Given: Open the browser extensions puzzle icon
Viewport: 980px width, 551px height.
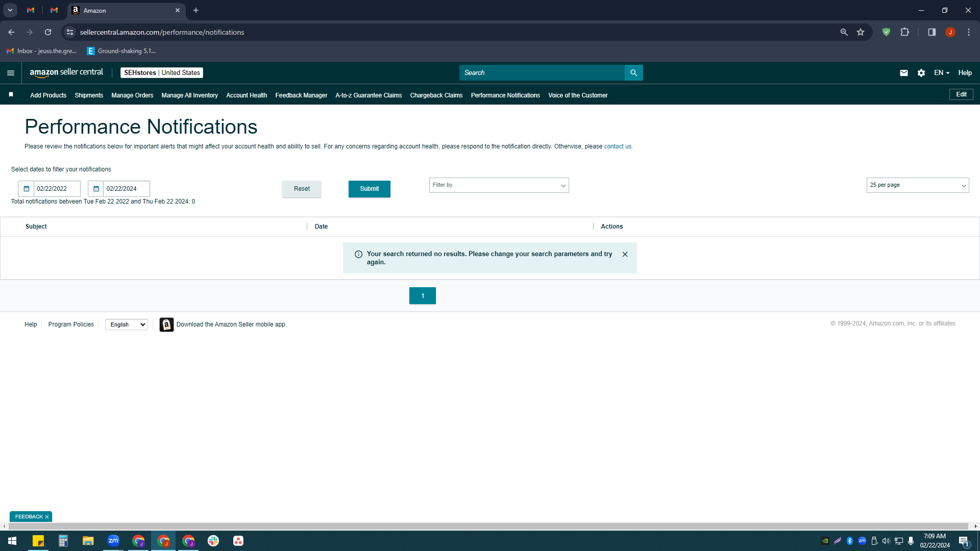Looking at the screenshot, I should click(904, 32).
